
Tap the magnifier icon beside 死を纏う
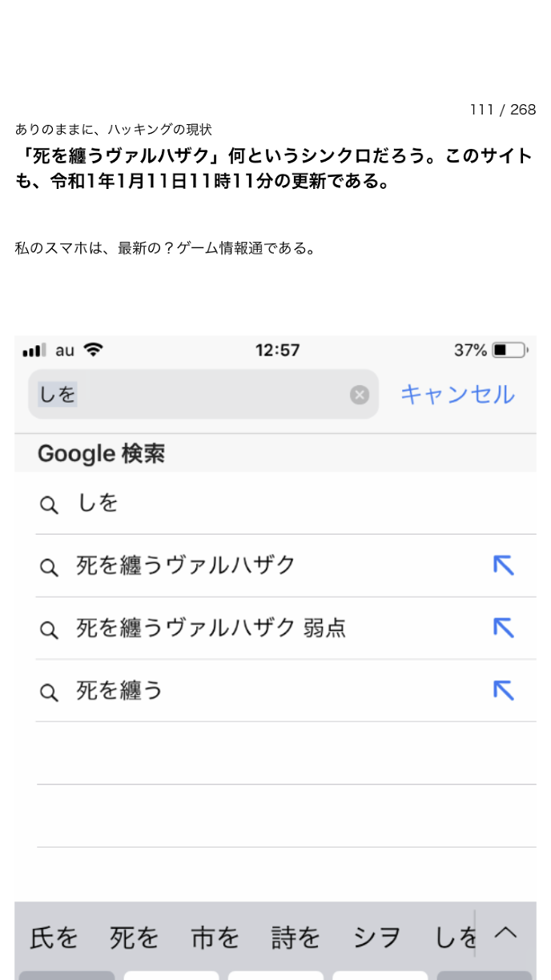pyautogui.click(x=49, y=692)
